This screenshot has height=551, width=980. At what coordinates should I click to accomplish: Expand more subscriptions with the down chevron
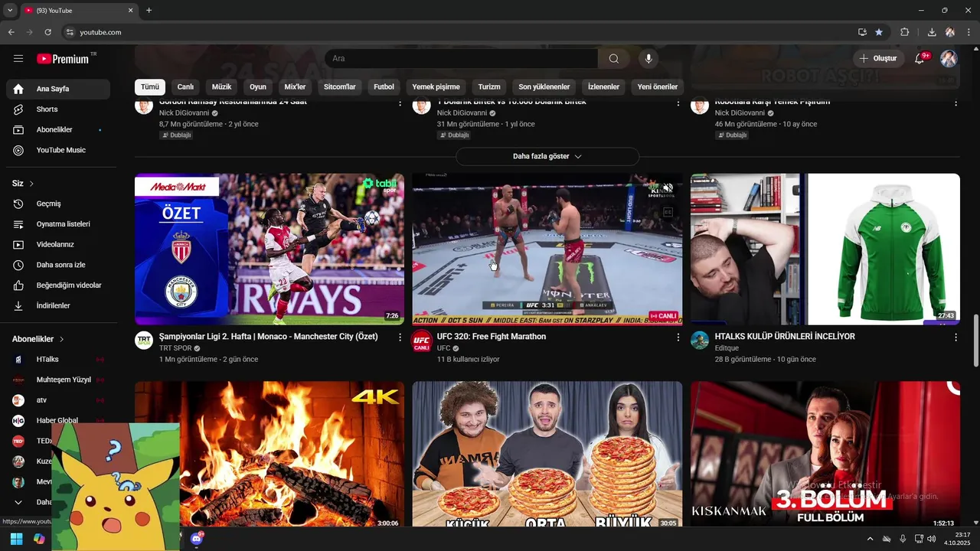point(18,502)
